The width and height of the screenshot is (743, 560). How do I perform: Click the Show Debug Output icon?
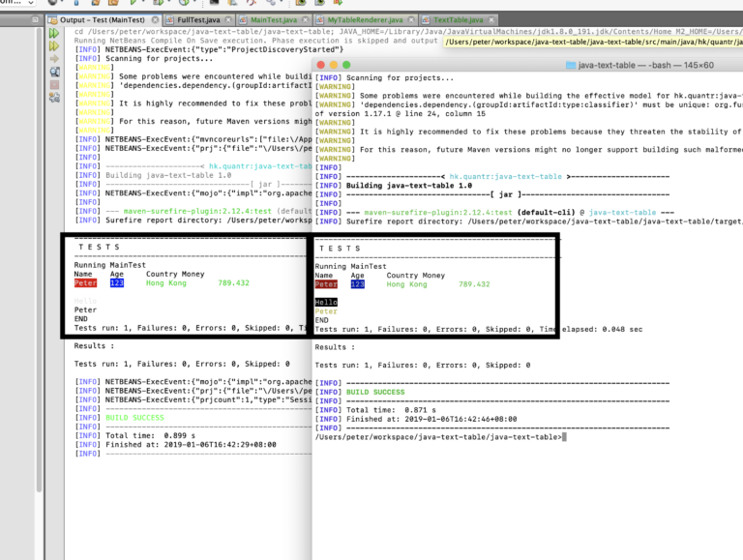[54, 72]
